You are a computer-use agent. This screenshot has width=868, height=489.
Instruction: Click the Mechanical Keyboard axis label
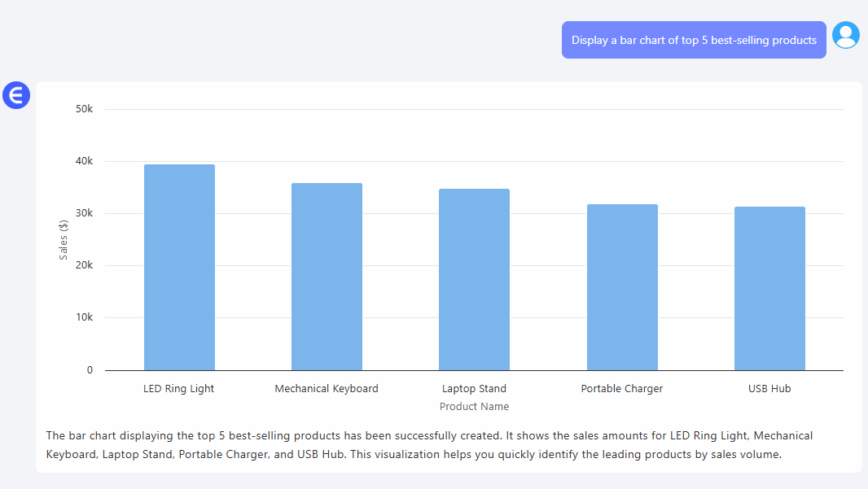tap(327, 389)
